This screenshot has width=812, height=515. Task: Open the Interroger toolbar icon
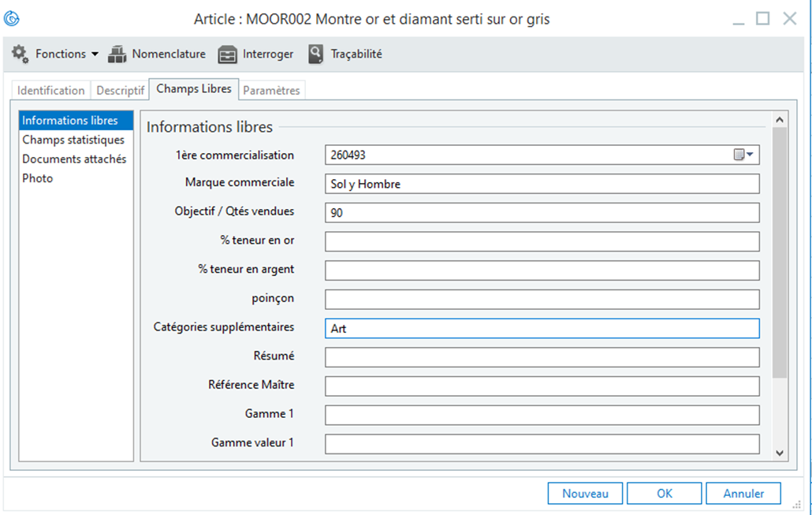coord(227,54)
